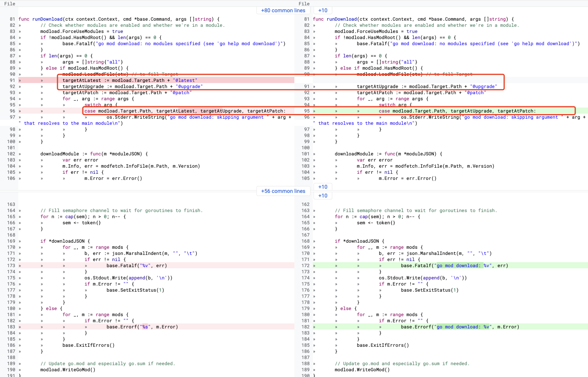Click left pane targetAtUpgrade "@upgrade" line
Viewport: 588px width, 377px height.
[x=132, y=86]
